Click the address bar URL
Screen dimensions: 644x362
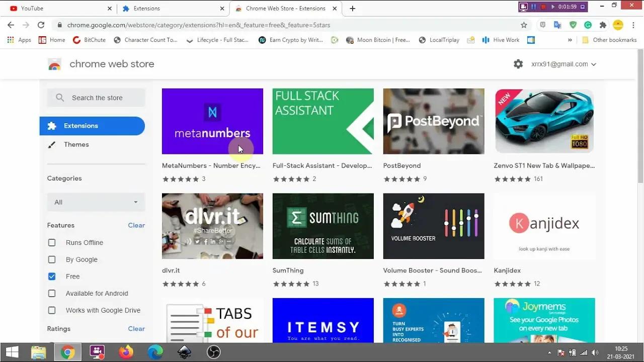pyautogui.click(x=199, y=25)
